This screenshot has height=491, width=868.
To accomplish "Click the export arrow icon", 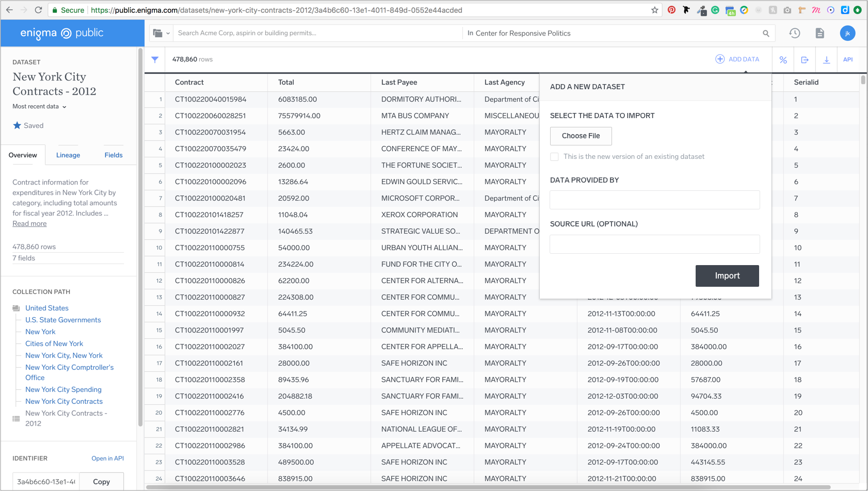I will 805,60.
